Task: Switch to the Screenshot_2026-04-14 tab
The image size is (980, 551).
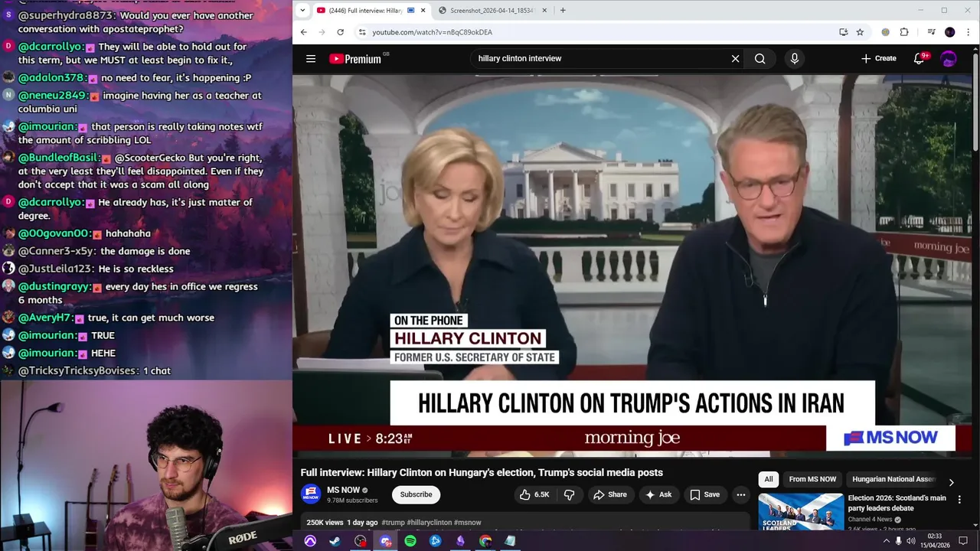Action: pyautogui.click(x=492, y=10)
